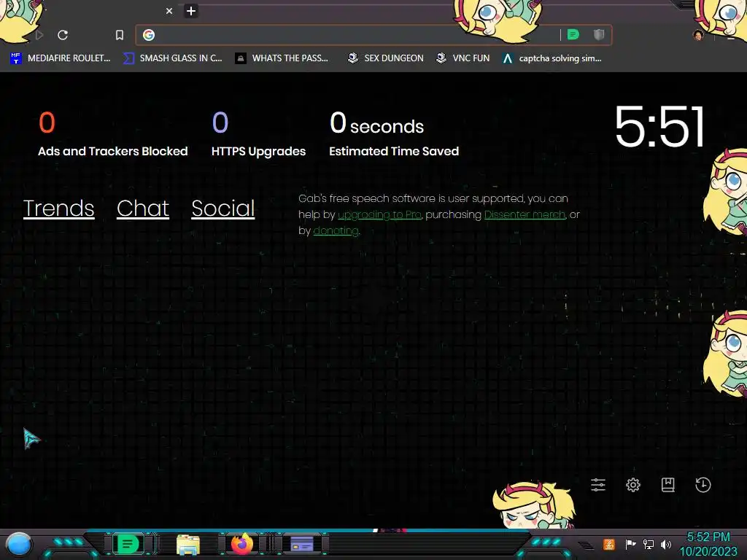Open settings via the gear icon
The image size is (747, 560).
coord(632,485)
